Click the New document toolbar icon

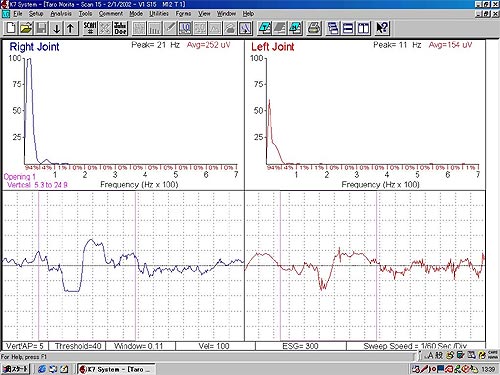pos(11,28)
